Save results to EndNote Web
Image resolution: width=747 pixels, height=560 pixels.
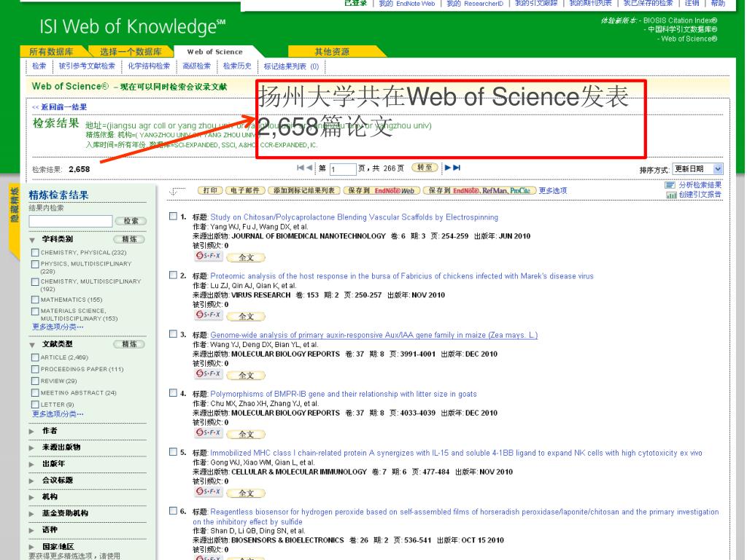coord(381,190)
